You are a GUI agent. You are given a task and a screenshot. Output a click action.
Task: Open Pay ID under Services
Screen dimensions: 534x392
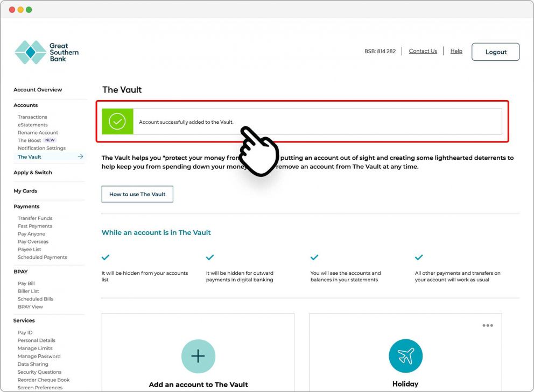tap(25, 332)
